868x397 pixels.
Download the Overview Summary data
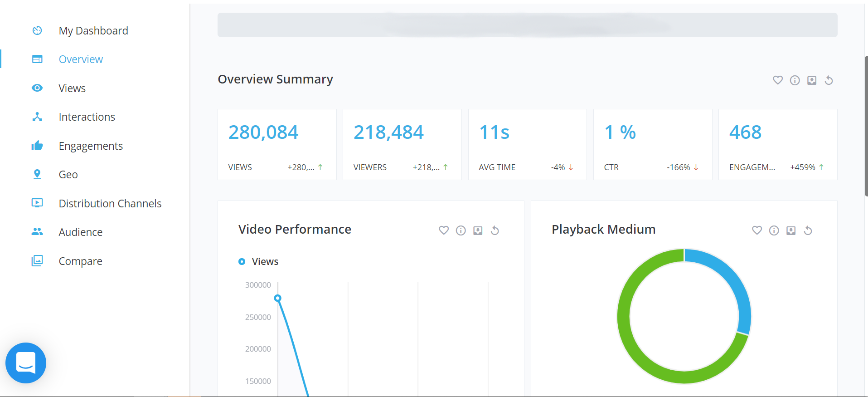click(812, 80)
